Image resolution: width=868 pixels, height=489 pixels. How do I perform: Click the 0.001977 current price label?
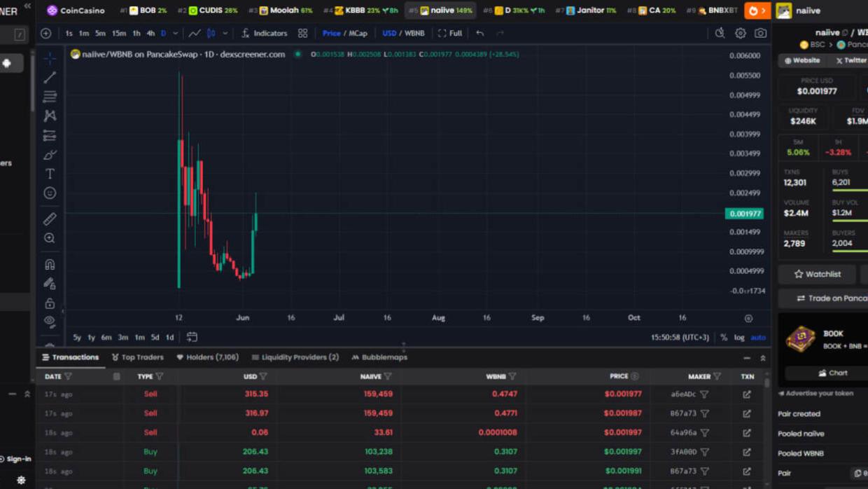click(x=744, y=214)
